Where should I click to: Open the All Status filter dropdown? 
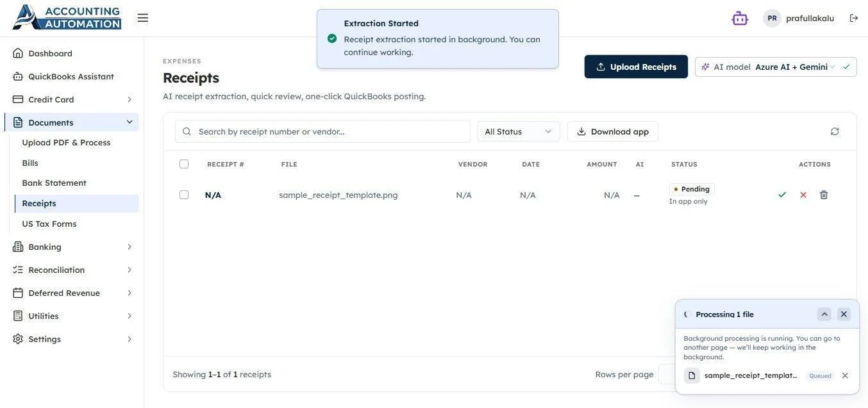point(518,131)
